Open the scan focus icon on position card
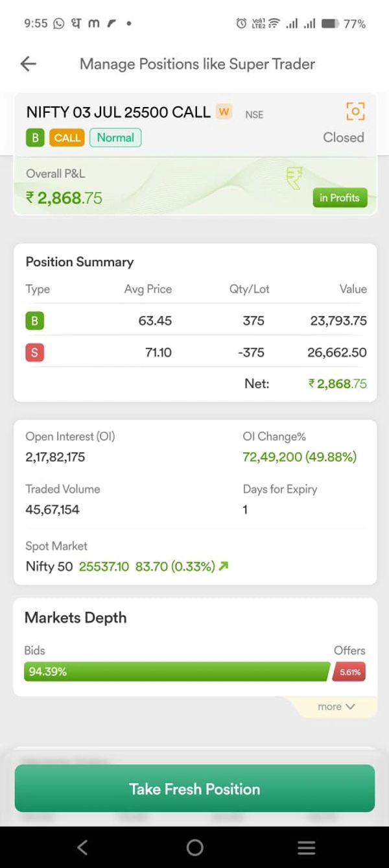 click(355, 111)
